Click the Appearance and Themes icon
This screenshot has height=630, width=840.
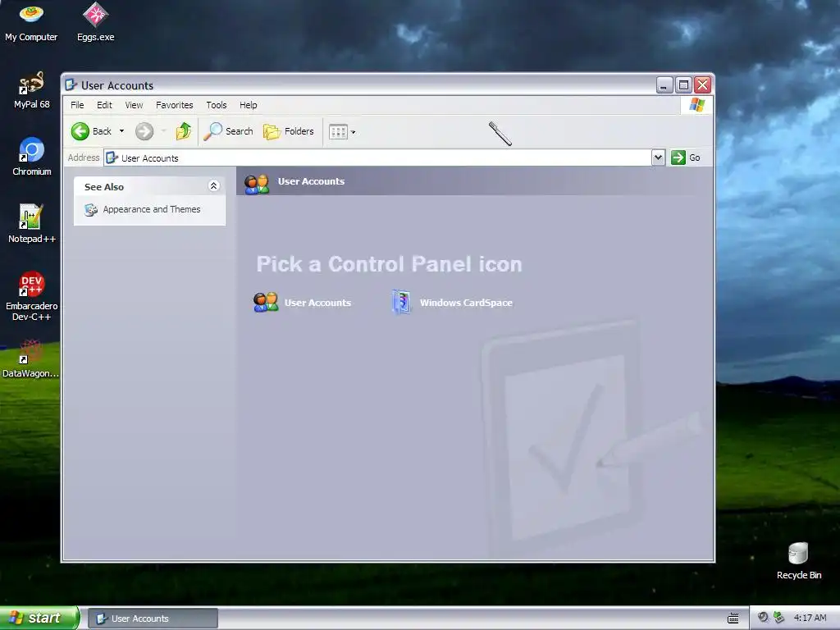coord(90,209)
